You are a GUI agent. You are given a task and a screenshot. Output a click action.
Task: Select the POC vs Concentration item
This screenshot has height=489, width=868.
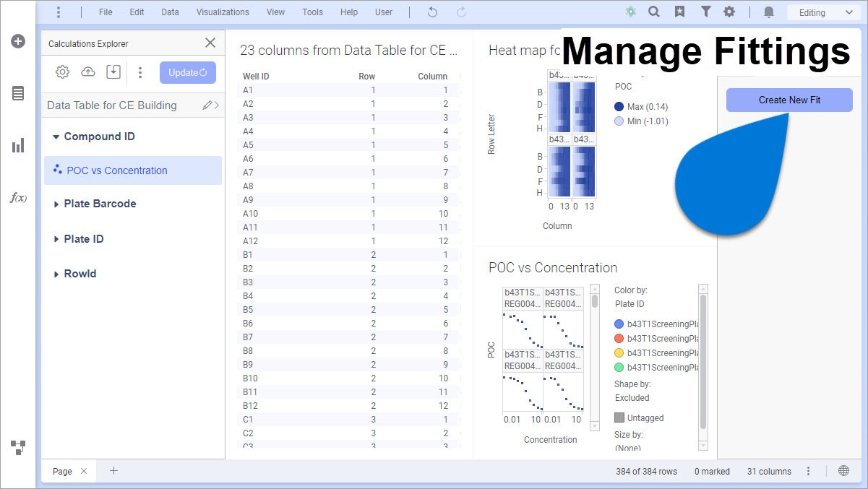133,170
